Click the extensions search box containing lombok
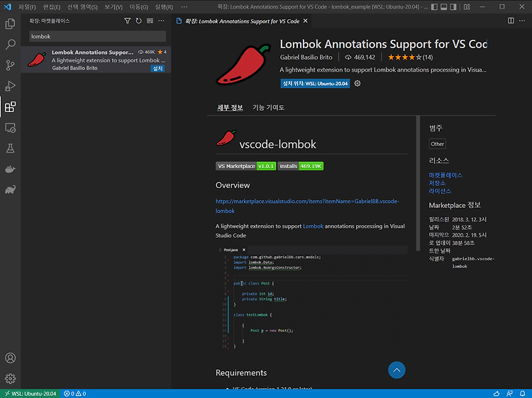532x398 pixels. coord(97,36)
